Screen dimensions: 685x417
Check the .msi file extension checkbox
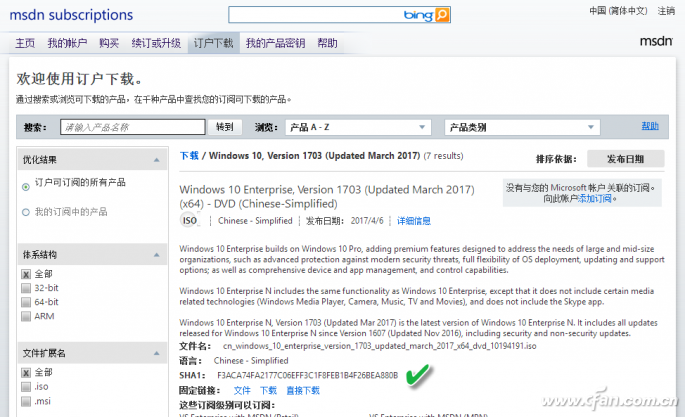pyautogui.click(x=26, y=401)
